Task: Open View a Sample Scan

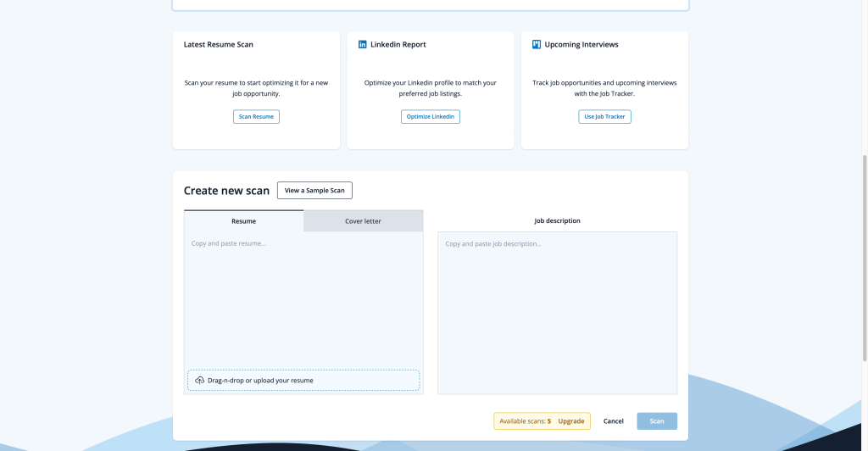Action: pos(314,191)
